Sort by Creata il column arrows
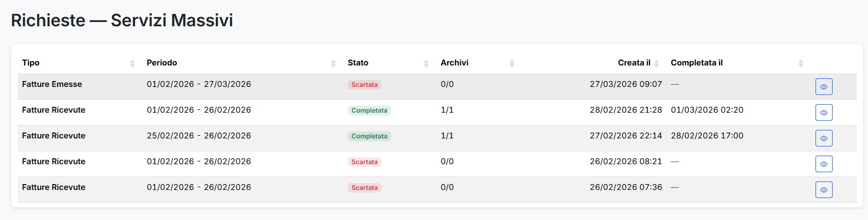The image size is (868, 220). point(656,63)
